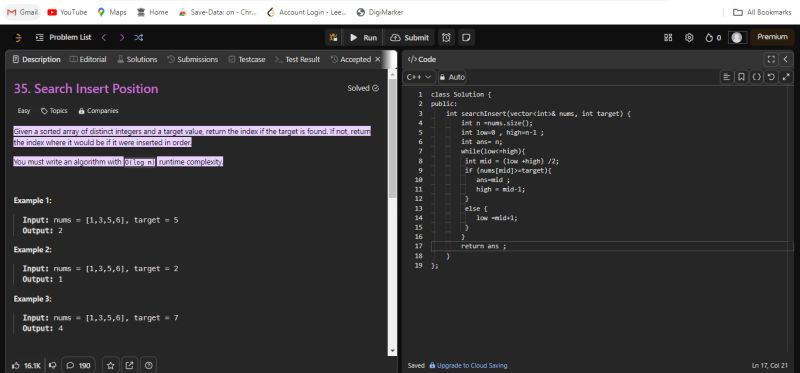Star the problem as favorite
This screenshot has height=373, width=800.
click(x=111, y=365)
